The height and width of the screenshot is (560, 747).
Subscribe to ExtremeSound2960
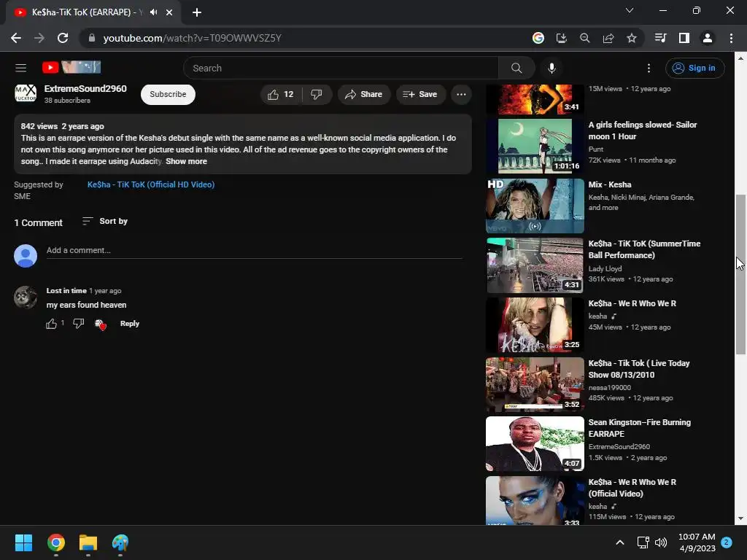coord(168,94)
